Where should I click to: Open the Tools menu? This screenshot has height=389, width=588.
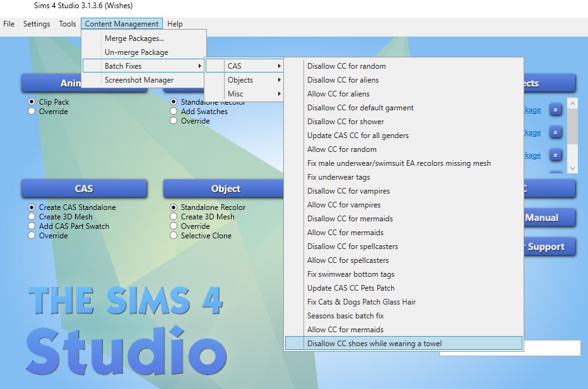68,23
